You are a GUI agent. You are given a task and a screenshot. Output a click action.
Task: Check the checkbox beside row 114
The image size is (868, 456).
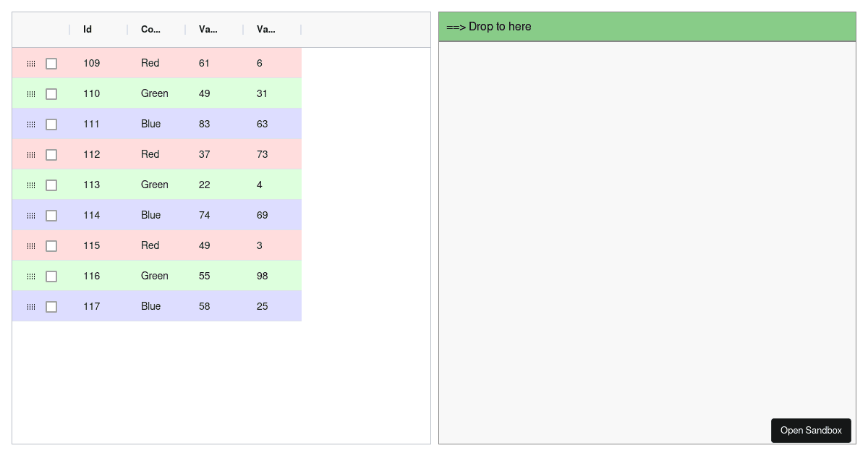51,215
